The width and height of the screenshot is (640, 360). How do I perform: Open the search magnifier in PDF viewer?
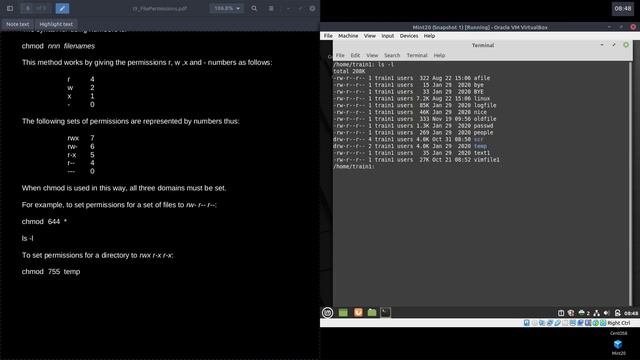pyautogui.click(x=254, y=8)
